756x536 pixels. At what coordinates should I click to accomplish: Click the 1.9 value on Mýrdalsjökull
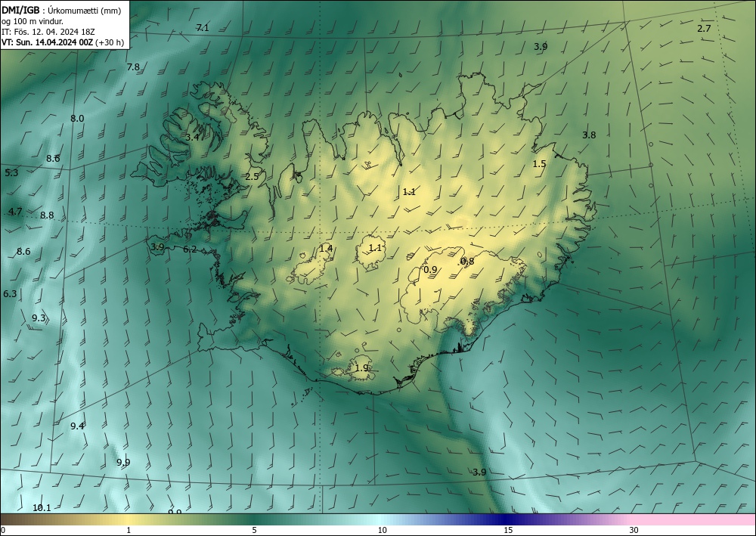tap(361, 367)
